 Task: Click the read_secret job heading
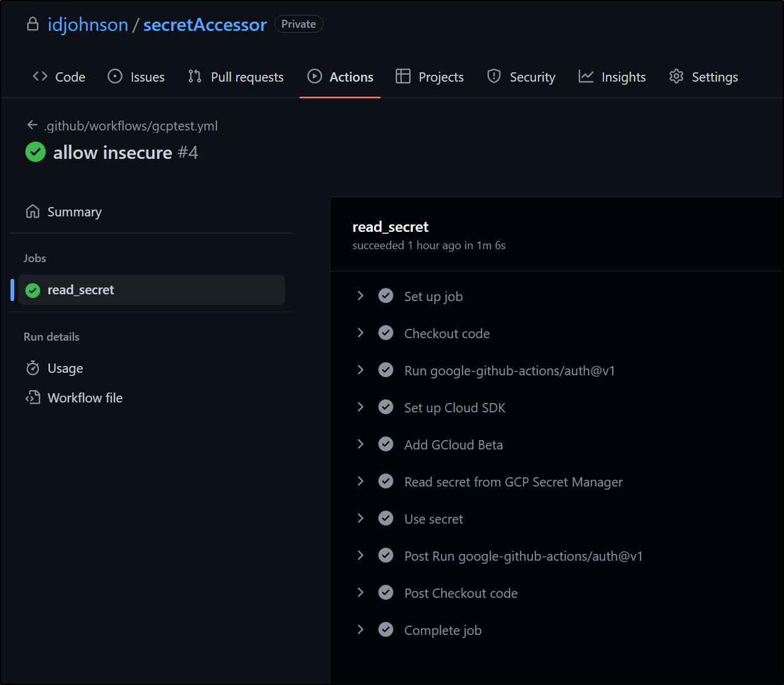click(390, 227)
